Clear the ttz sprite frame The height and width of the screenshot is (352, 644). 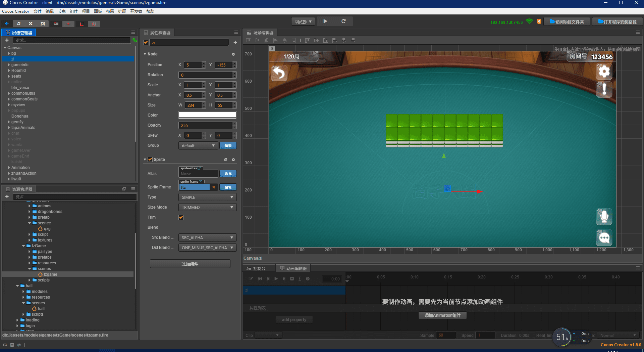point(214,187)
